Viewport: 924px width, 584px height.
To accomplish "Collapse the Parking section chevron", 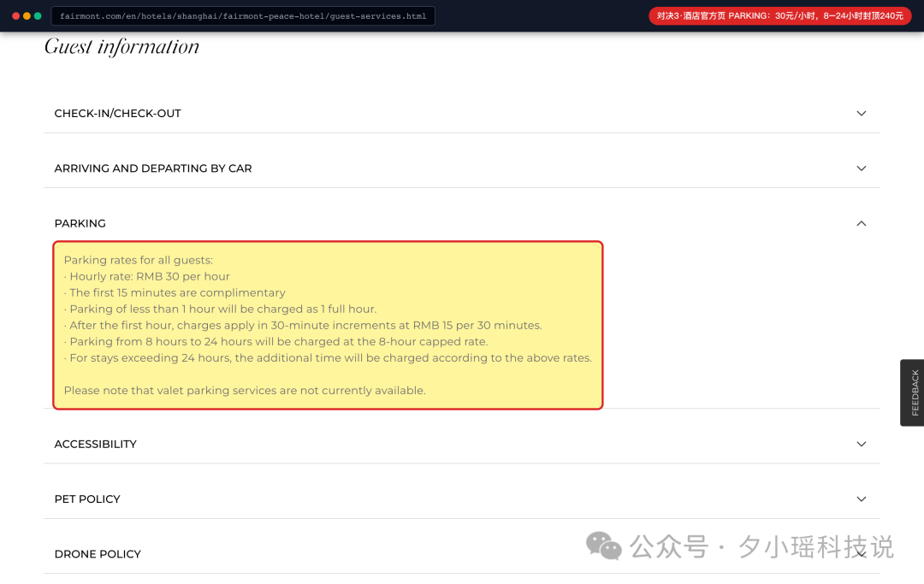I will coord(861,223).
